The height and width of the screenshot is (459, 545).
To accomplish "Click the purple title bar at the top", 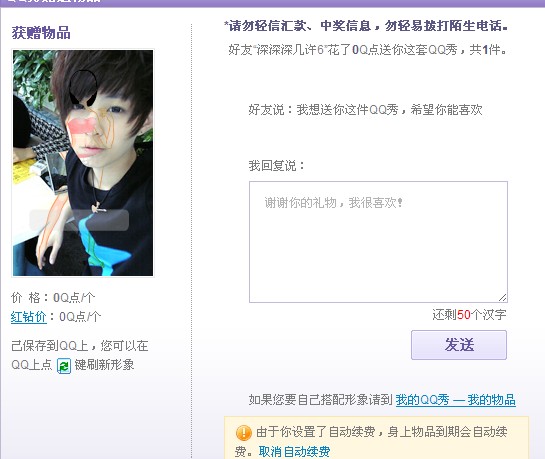I will [272, 3].
